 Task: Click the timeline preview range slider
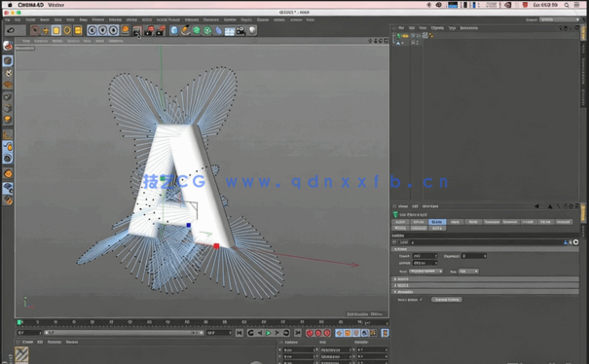click(124, 333)
